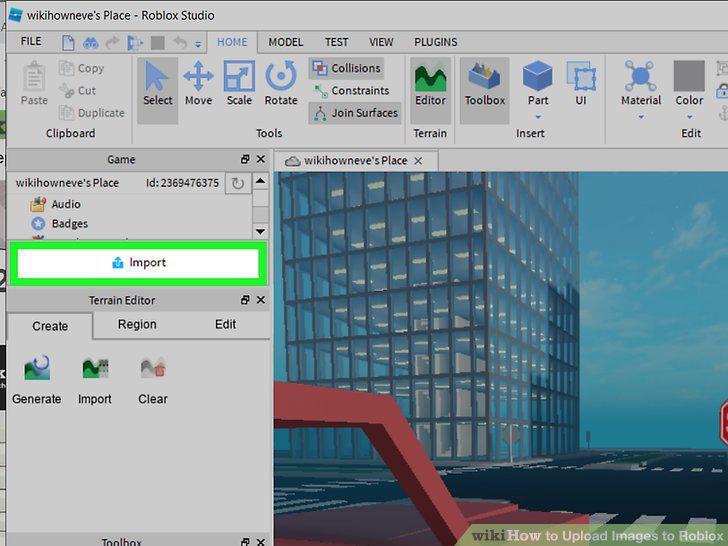Refresh the Game panel list
The height and width of the screenshot is (546, 728).
[x=238, y=183]
